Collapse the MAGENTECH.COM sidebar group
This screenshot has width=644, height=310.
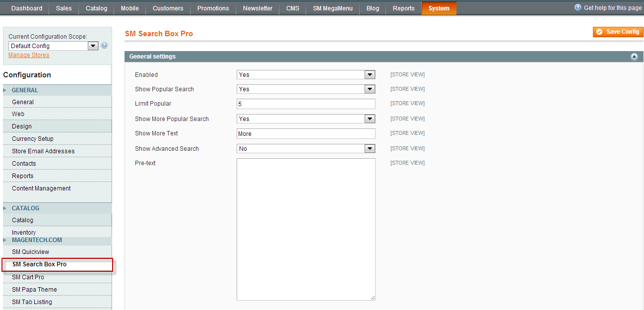tap(57, 240)
